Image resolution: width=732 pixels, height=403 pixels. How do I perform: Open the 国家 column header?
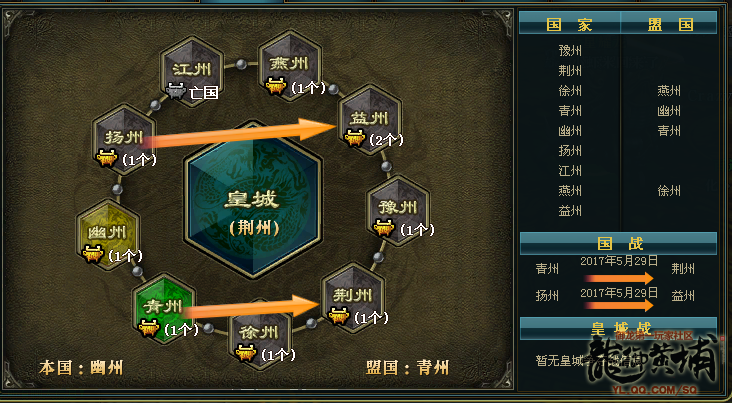click(570, 24)
